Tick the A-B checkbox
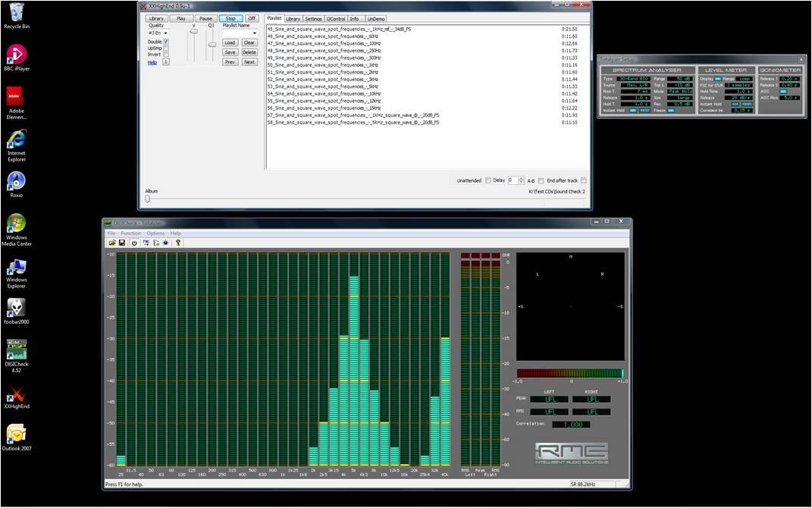 541,180
